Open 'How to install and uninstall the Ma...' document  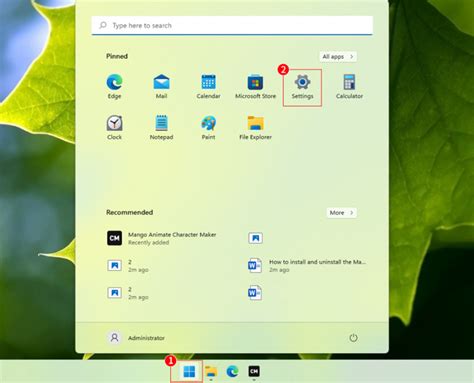click(307, 266)
